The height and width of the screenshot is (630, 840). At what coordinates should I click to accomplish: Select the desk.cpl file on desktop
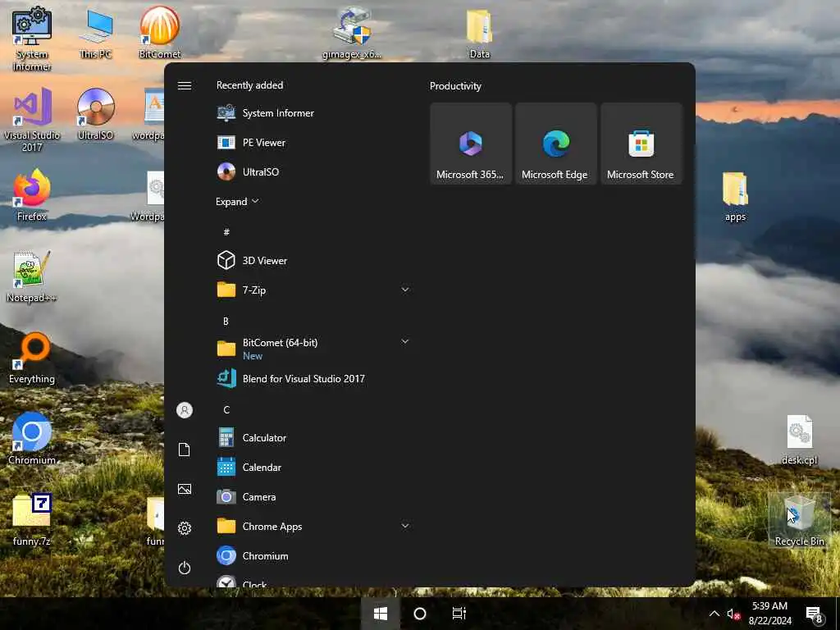pyautogui.click(x=799, y=440)
